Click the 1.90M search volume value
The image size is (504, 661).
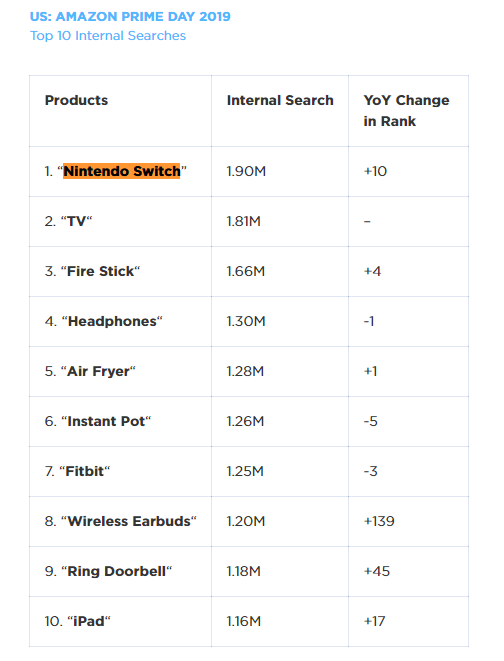point(246,171)
